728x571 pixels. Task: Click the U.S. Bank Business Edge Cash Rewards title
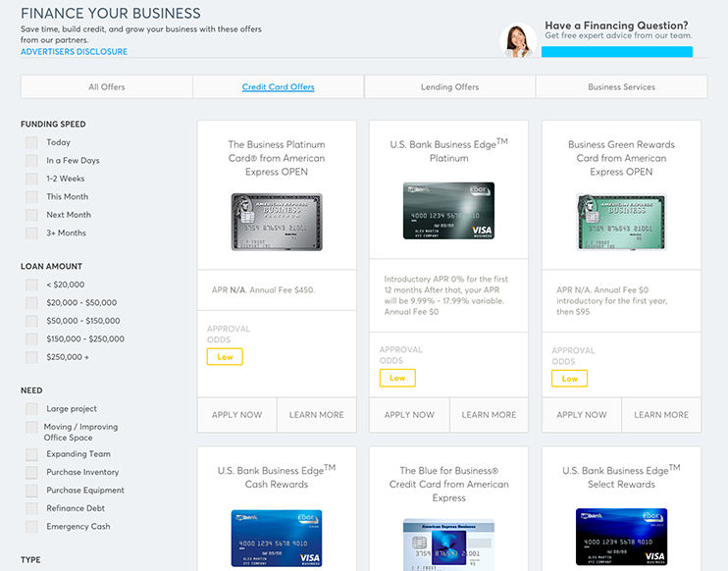pyautogui.click(x=277, y=477)
